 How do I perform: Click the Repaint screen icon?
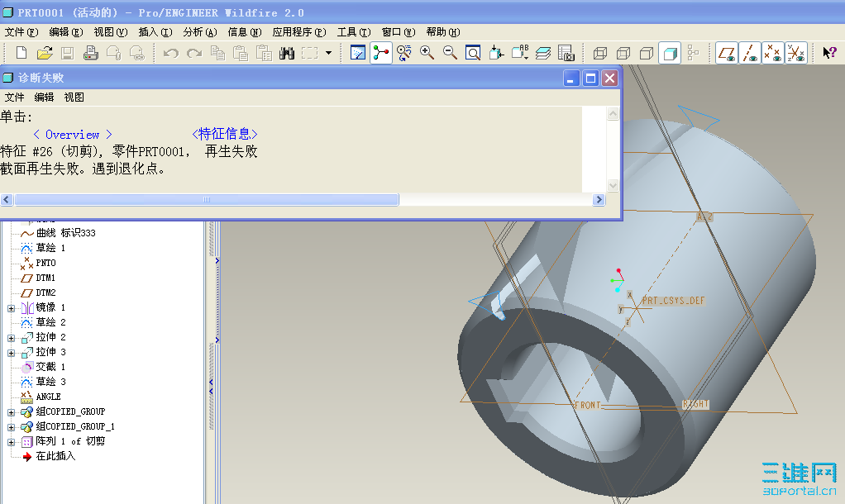358,53
